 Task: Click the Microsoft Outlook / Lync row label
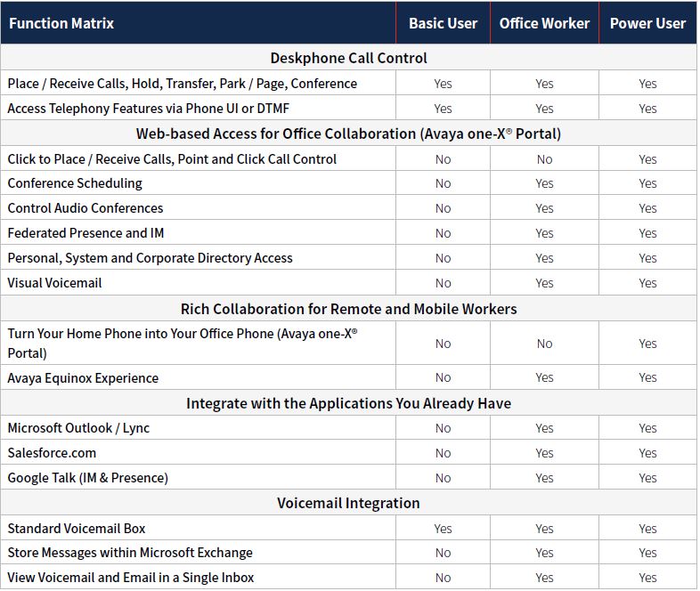[78, 428]
